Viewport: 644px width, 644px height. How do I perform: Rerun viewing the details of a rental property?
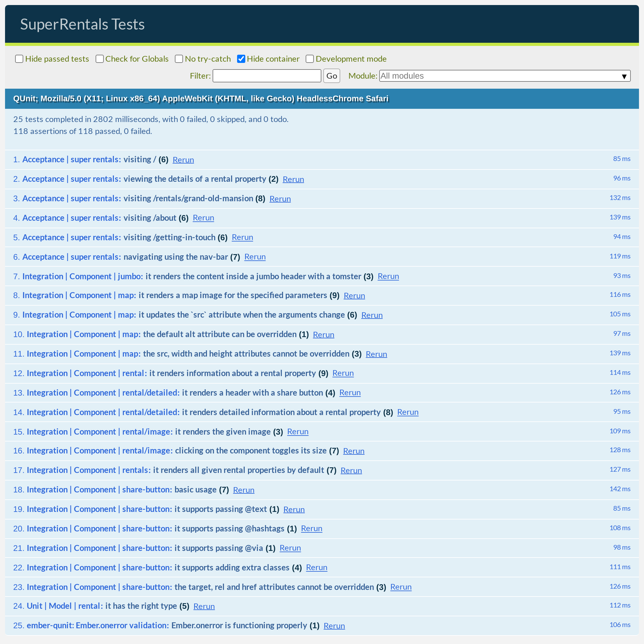point(293,179)
